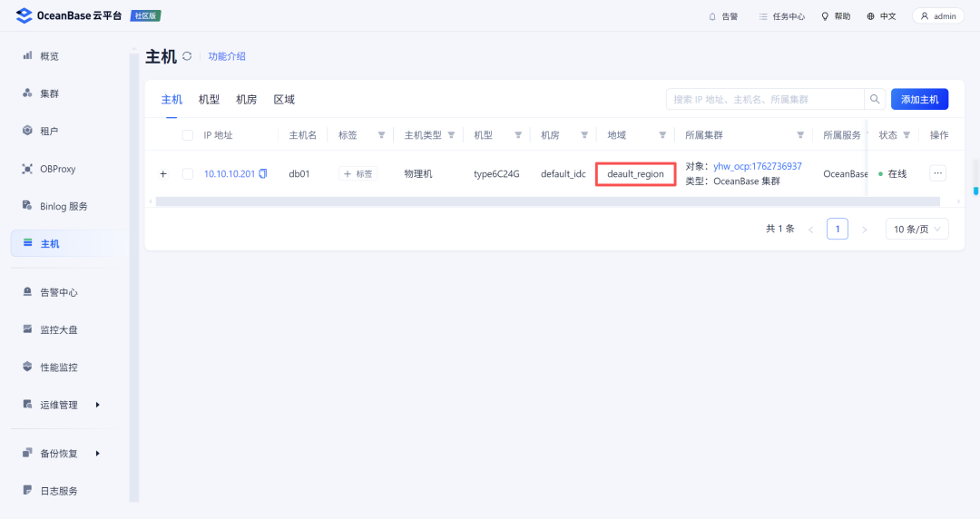Open host link 10.10.10.201

[230, 174]
